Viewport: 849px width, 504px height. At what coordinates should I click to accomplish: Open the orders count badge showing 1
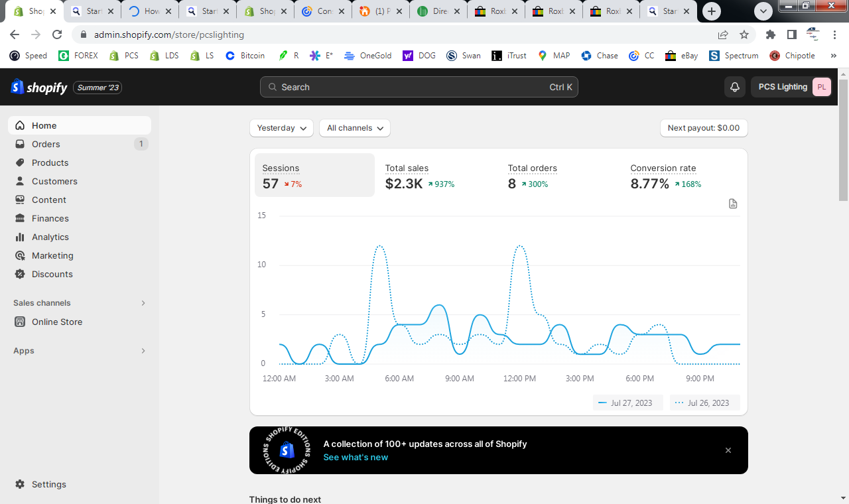click(x=141, y=144)
